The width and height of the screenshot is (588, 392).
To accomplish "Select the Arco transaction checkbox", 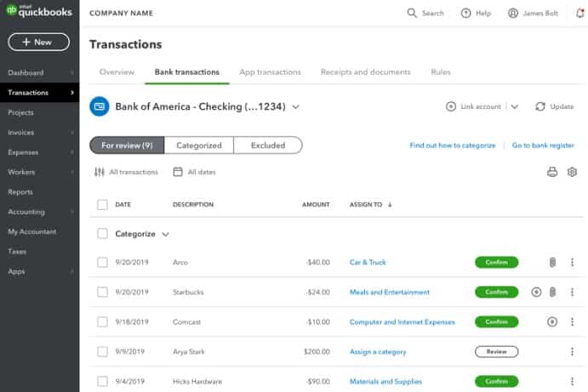I will (102, 262).
